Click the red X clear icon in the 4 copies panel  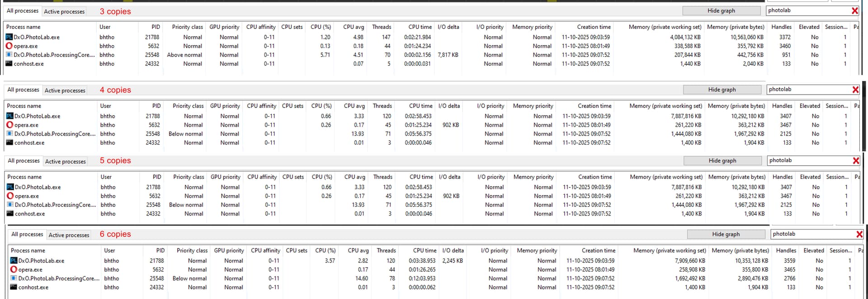(x=855, y=90)
